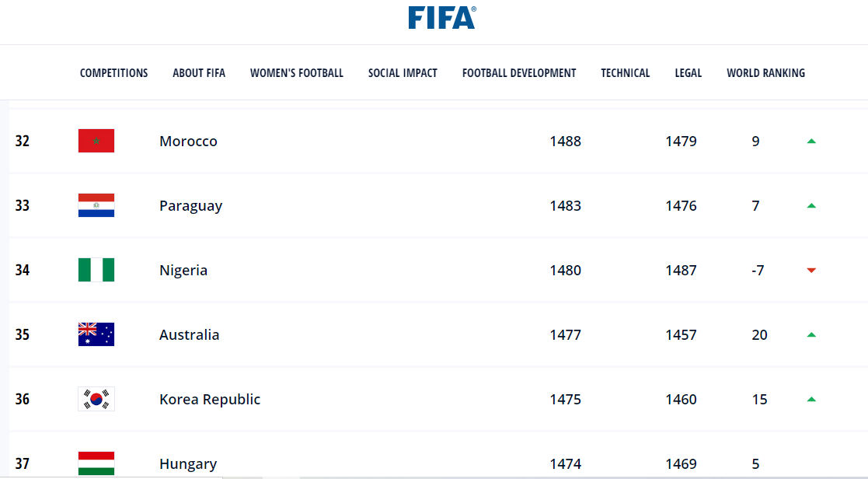Click Australia's rank number 35
The image size is (868, 479).
click(23, 335)
